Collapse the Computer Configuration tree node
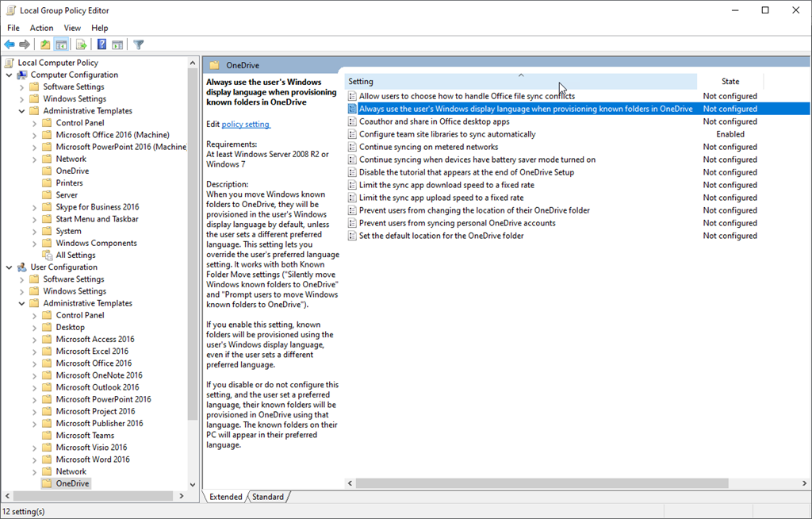 pyautogui.click(x=9, y=75)
